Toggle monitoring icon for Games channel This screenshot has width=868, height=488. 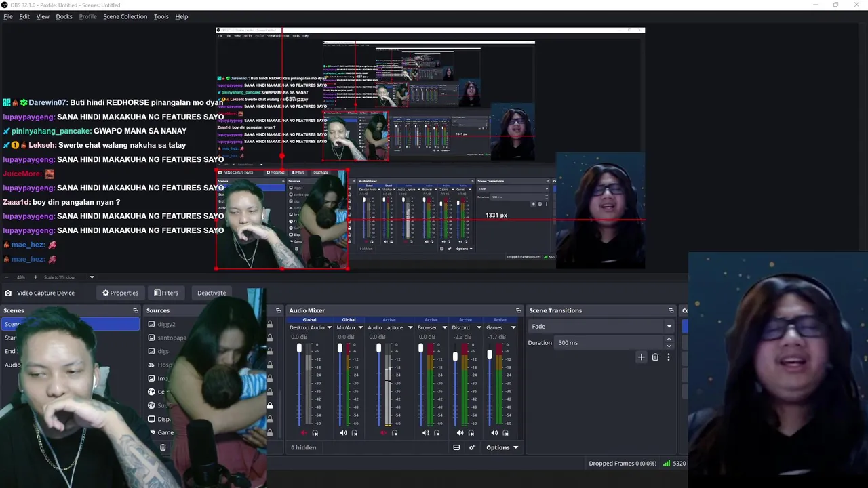[505, 433]
